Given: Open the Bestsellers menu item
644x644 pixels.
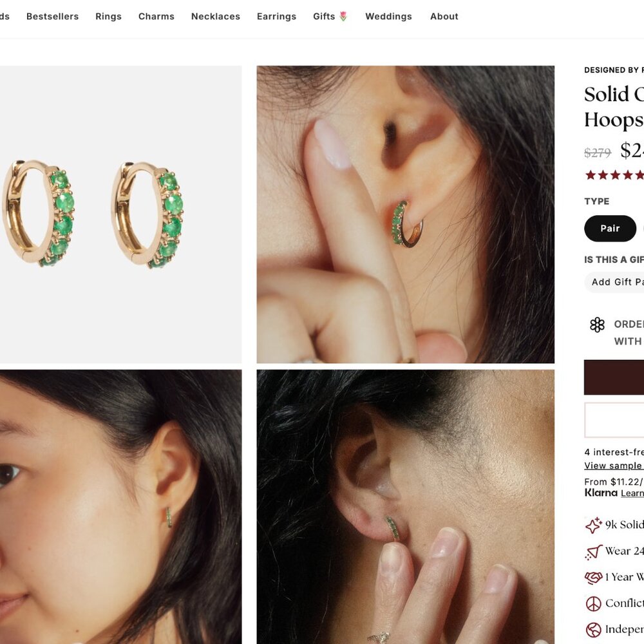Looking at the screenshot, I should pos(52,16).
